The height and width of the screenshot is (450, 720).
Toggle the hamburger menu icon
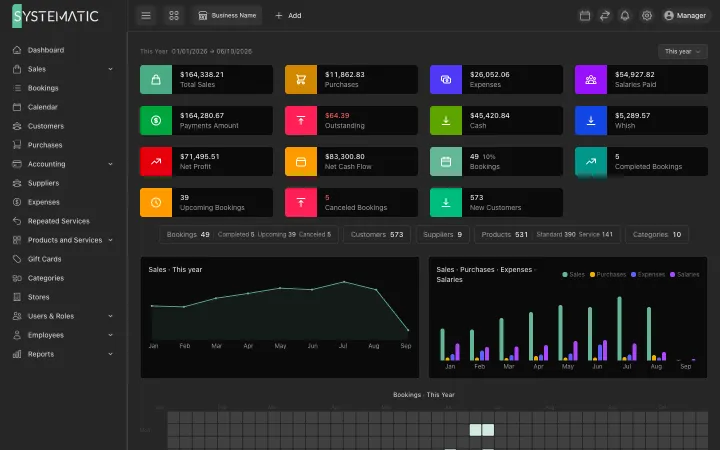pyautogui.click(x=146, y=16)
